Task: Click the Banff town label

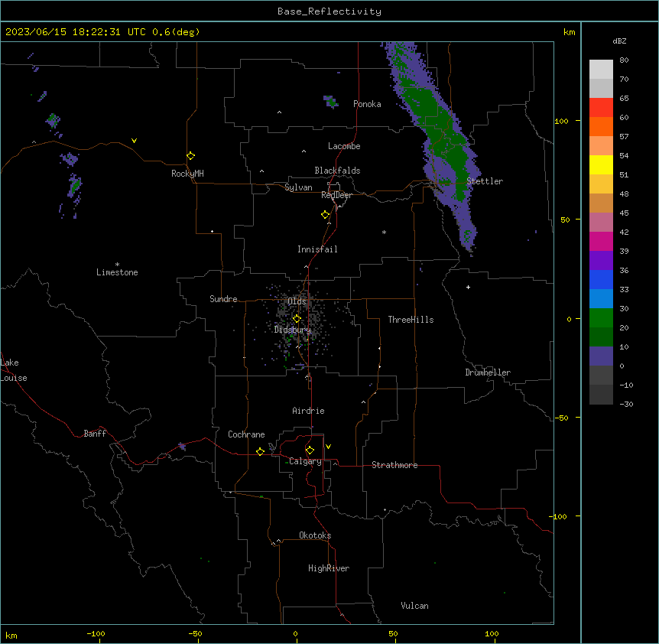Action: point(95,434)
